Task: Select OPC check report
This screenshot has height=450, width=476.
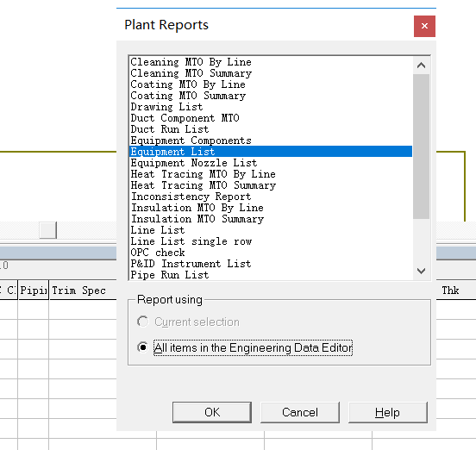Action: pyautogui.click(x=271, y=253)
